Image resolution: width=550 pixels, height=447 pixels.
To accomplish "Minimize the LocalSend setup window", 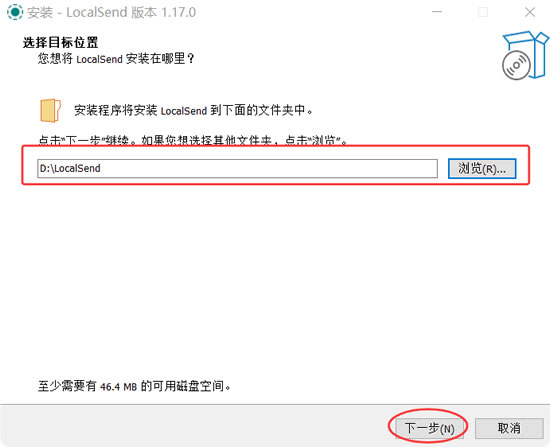I will pyautogui.click(x=437, y=12).
